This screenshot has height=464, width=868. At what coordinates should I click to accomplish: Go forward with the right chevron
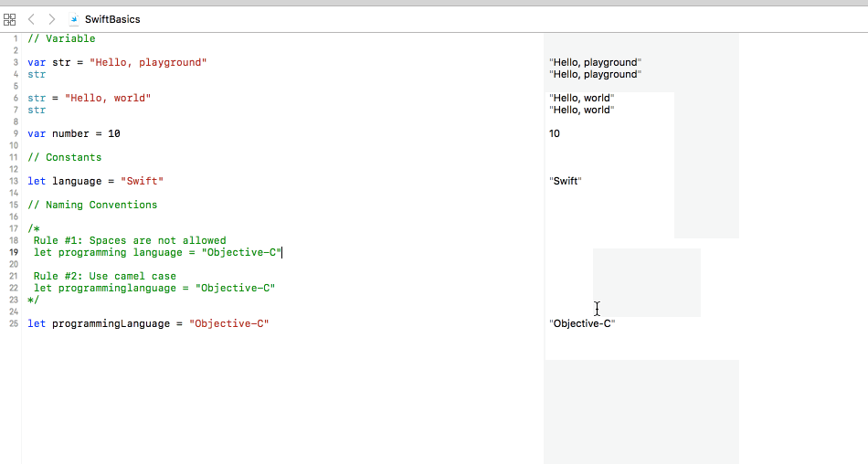pyautogui.click(x=52, y=19)
